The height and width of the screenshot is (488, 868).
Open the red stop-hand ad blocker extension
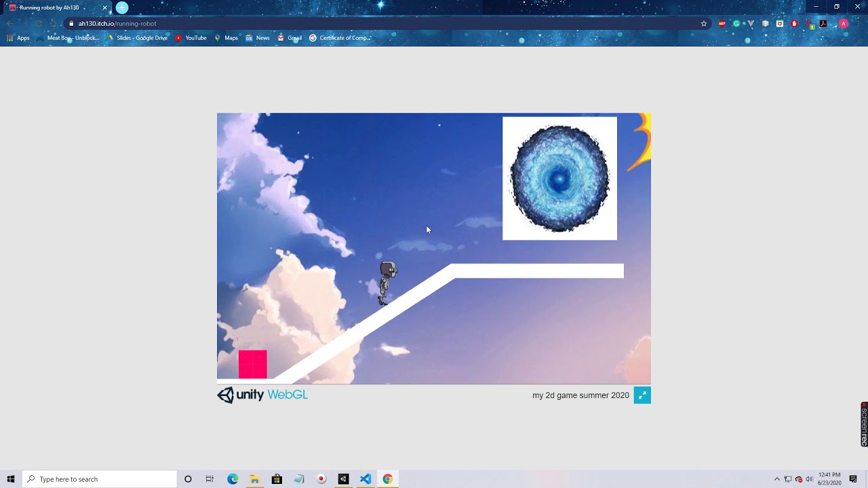pos(794,23)
